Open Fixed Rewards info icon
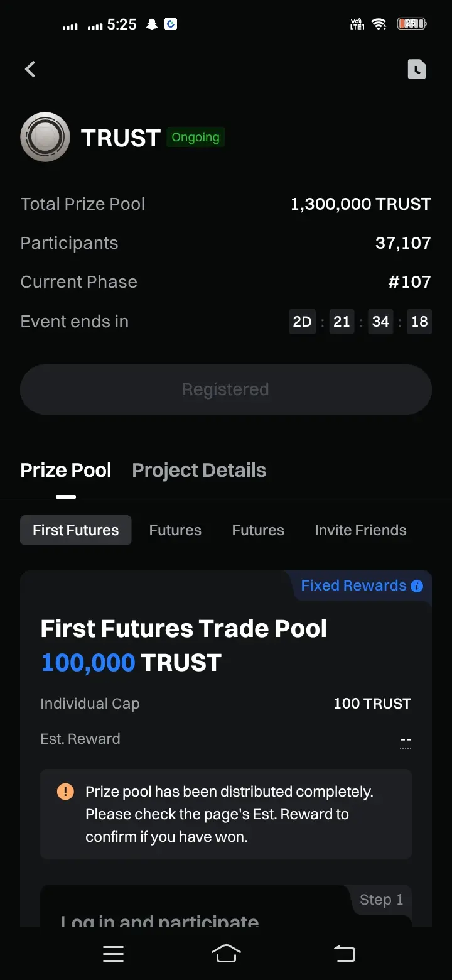 [417, 586]
